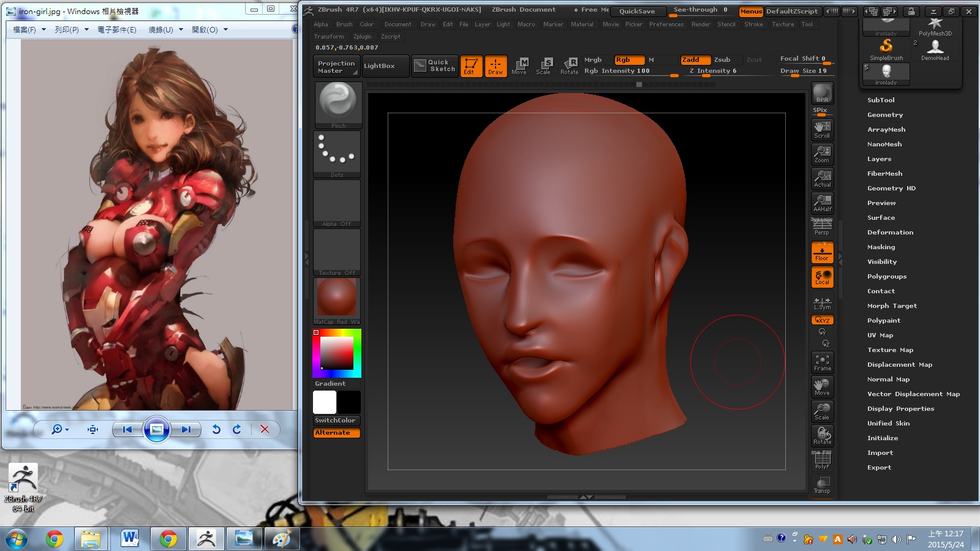
Task: Expand the Display Properties section
Action: pos(900,408)
